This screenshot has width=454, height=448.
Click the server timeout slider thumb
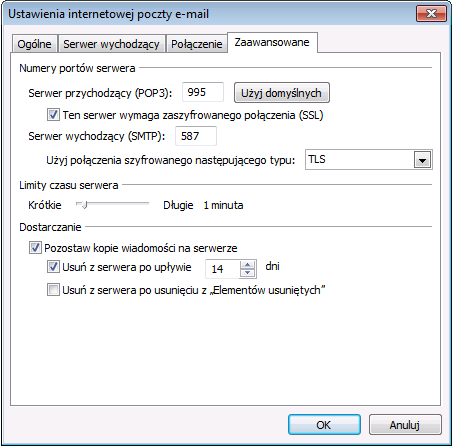[84, 204]
